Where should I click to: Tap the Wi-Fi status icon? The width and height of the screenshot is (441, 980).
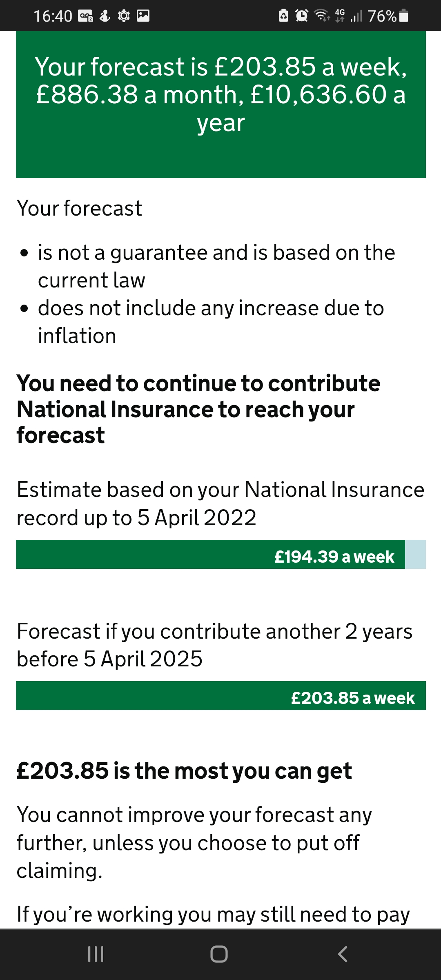[322, 16]
